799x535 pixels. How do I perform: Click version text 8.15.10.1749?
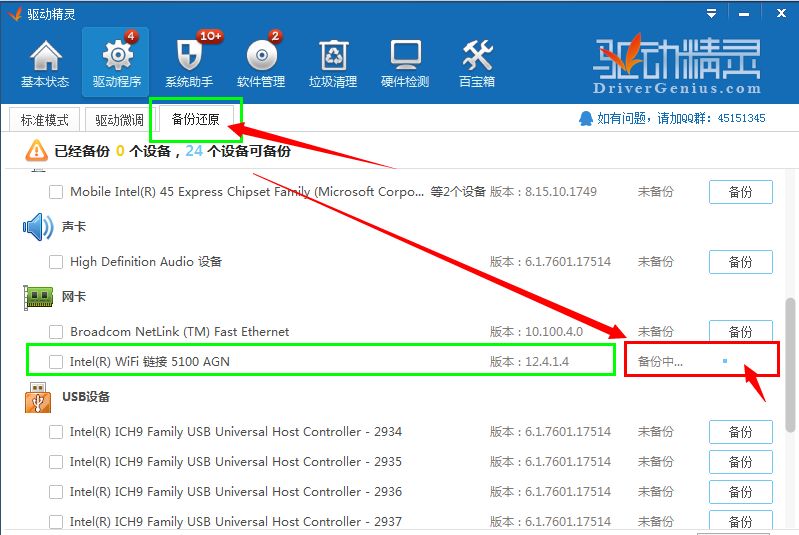561,192
